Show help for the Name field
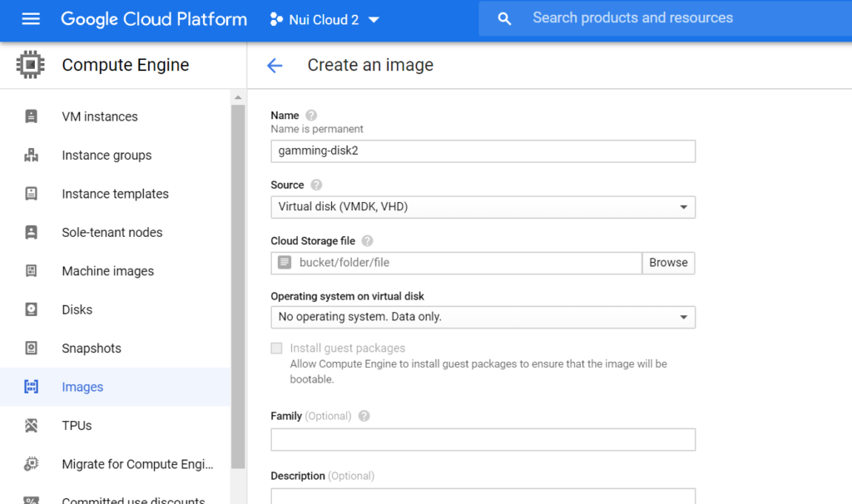The image size is (852, 504). (x=311, y=115)
